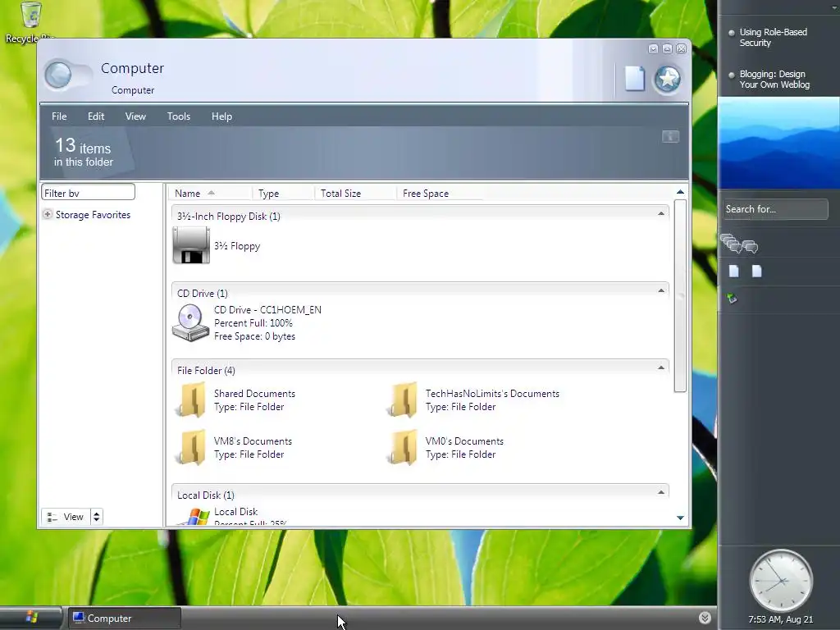This screenshot has width=840, height=630.
Task: Open the File menu
Action: click(x=59, y=116)
